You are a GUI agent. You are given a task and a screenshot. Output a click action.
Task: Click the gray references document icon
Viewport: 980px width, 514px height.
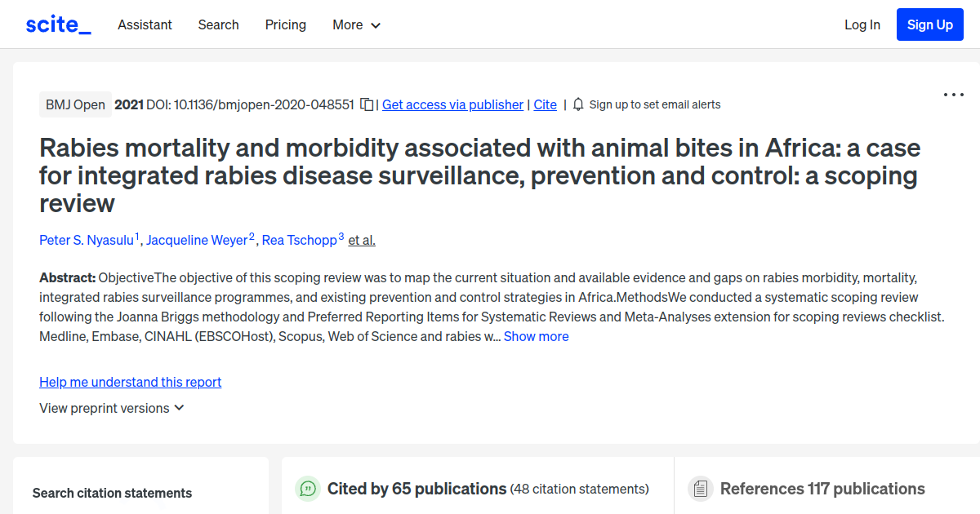pyautogui.click(x=701, y=488)
